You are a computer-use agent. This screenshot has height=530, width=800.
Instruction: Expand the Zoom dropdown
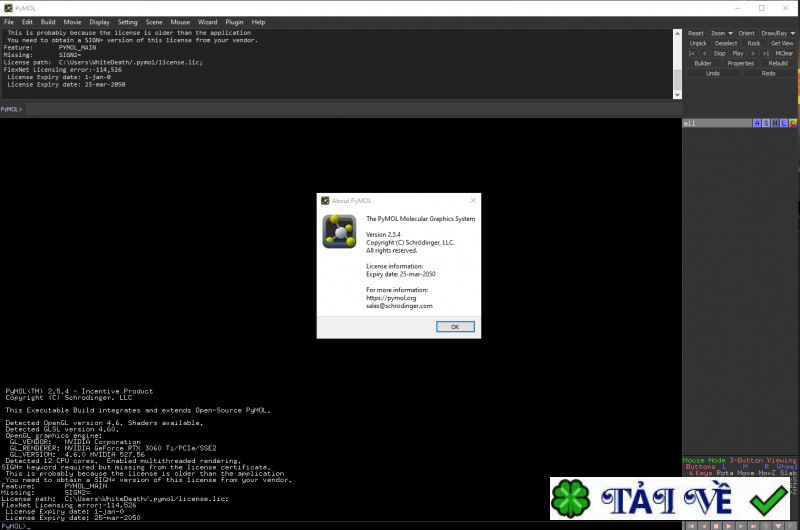point(721,33)
